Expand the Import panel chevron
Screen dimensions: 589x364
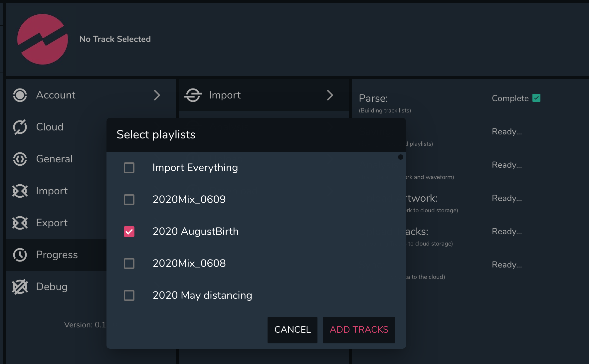330,95
